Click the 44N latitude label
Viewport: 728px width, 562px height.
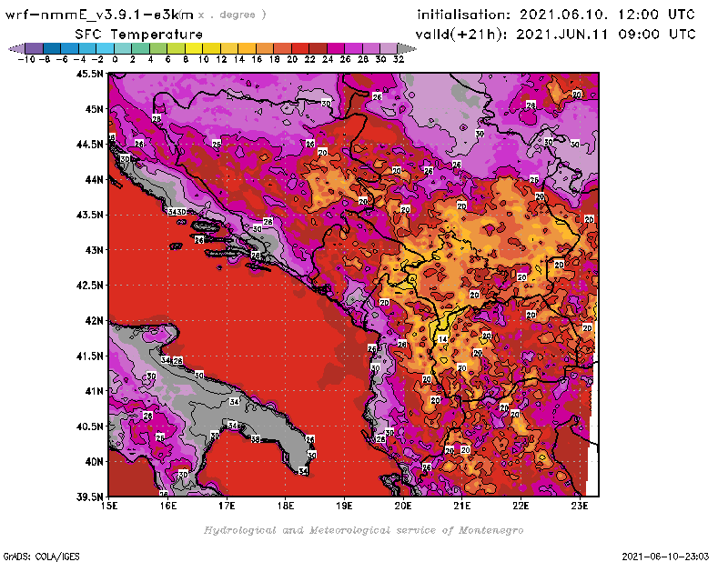94,179
